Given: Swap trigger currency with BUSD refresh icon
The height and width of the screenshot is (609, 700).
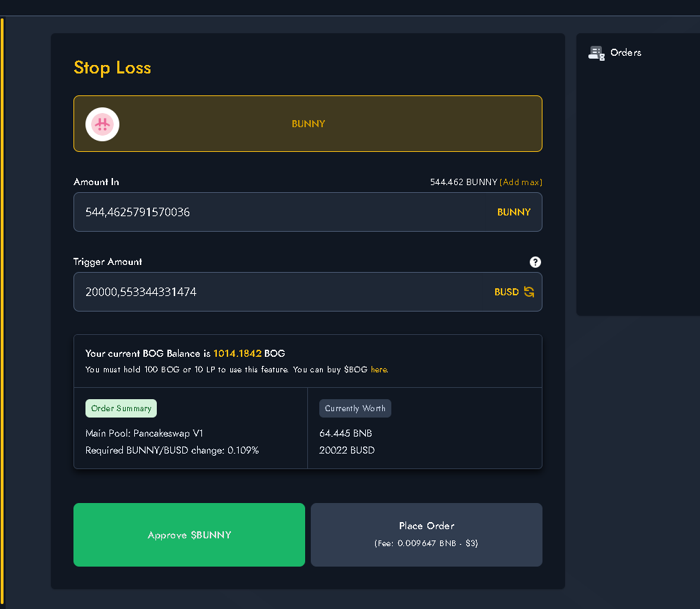Looking at the screenshot, I should point(529,292).
